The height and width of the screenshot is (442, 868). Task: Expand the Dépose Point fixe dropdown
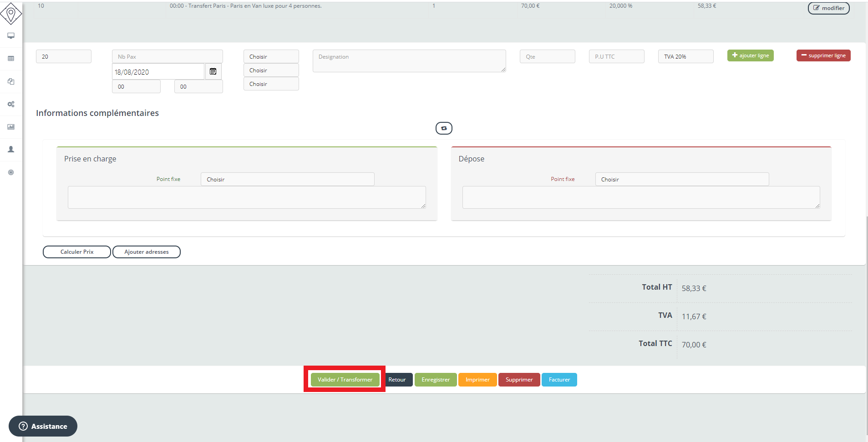pos(681,179)
